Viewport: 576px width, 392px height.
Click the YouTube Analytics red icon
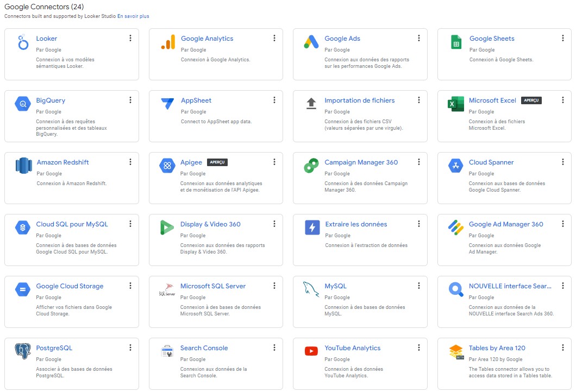click(311, 351)
